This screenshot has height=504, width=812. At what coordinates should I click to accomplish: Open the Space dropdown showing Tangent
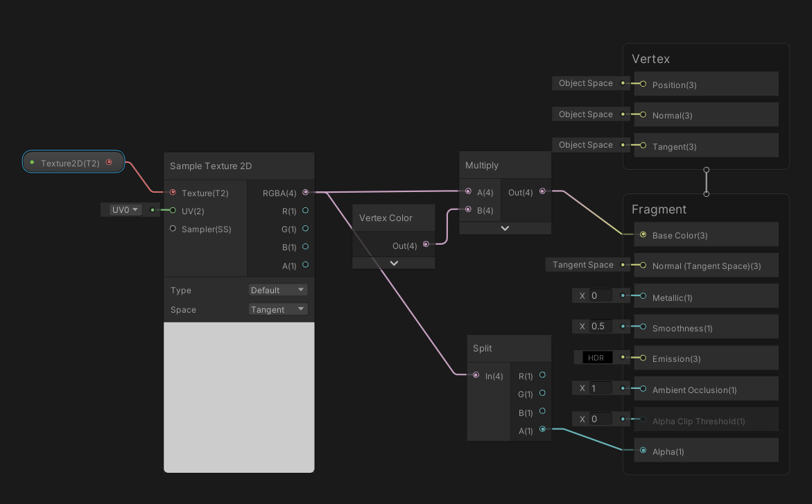pos(278,309)
